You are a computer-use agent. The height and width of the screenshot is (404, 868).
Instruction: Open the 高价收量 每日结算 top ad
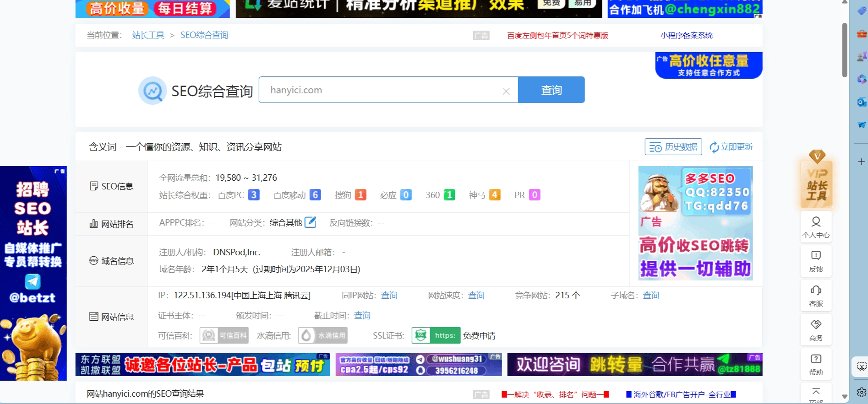point(153,9)
